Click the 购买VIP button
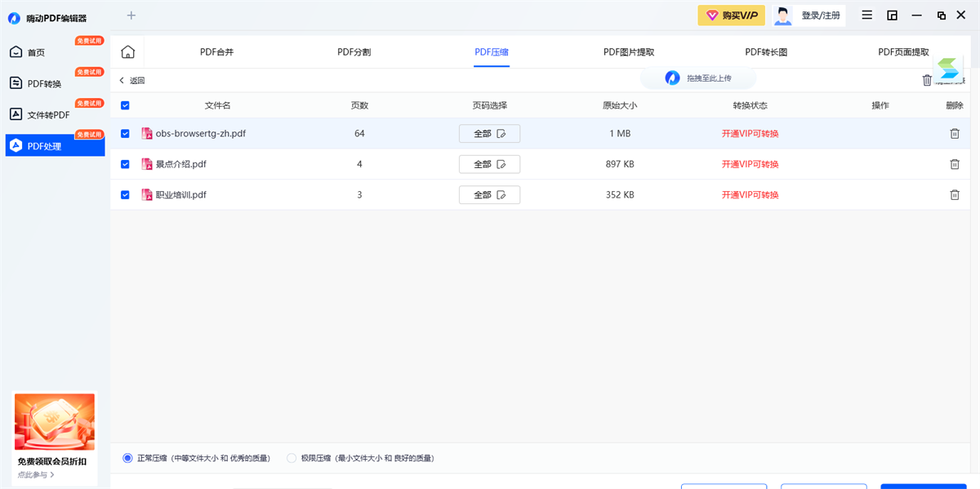 coord(731,16)
